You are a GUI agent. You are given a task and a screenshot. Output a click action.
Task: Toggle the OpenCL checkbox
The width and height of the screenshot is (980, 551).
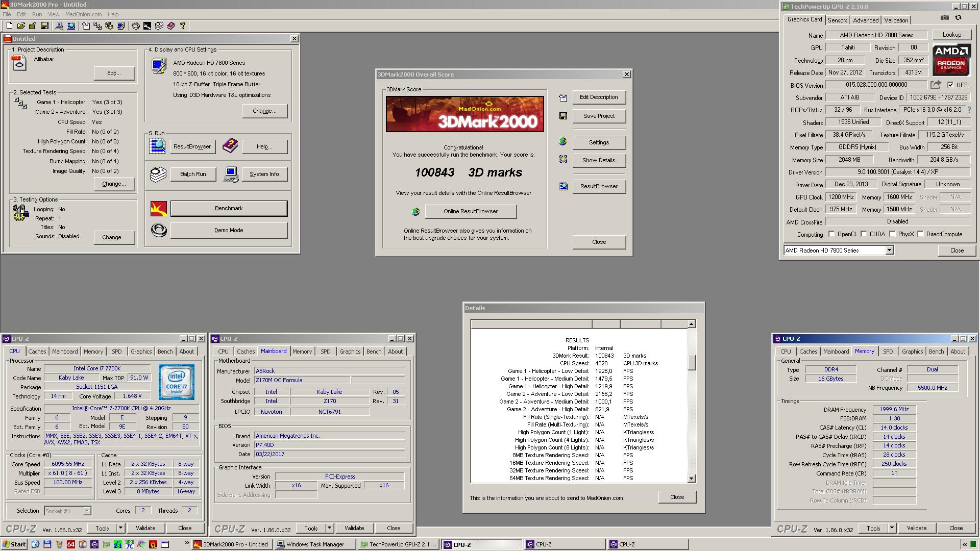tap(831, 234)
